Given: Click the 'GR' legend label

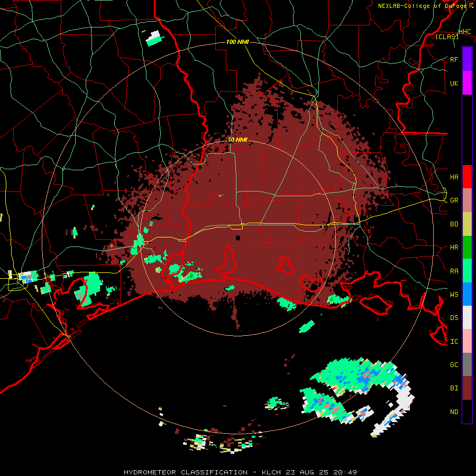Looking at the screenshot, I should click(x=454, y=200).
